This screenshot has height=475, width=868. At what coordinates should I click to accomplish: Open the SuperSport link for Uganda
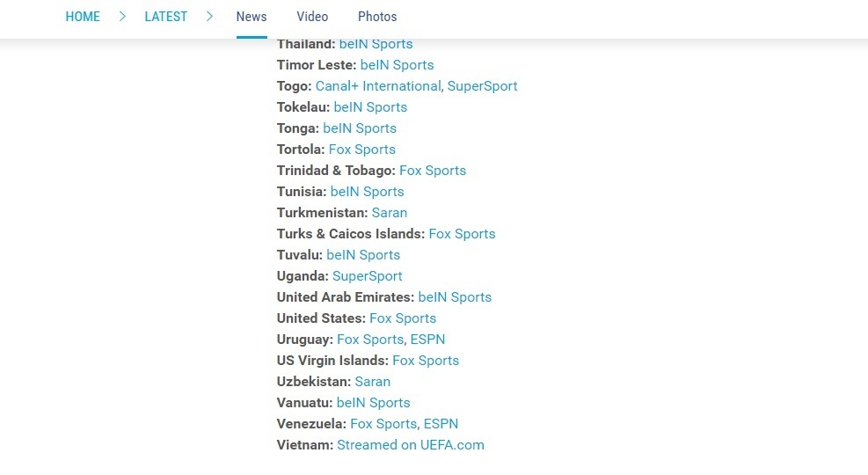pyautogui.click(x=367, y=276)
